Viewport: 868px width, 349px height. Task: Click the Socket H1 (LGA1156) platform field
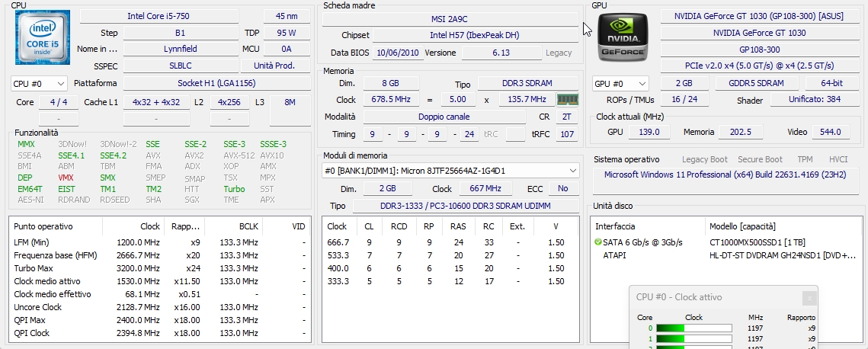[x=216, y=84]
